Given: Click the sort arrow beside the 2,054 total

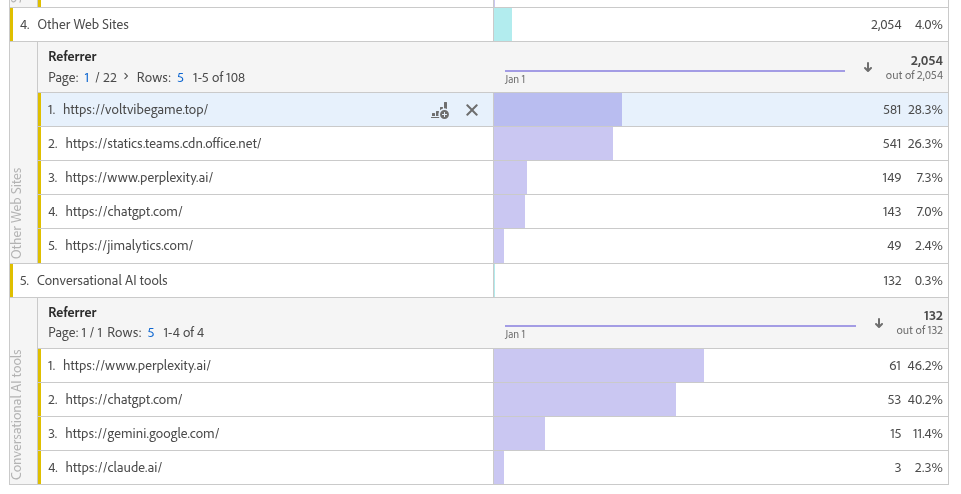Looking at the screenshot, I should (x=867, y=67).
